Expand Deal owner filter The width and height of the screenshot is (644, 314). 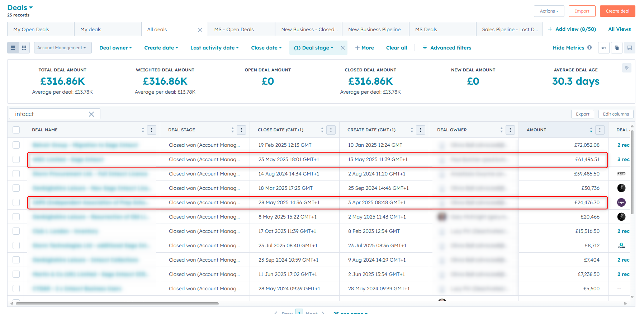pyautogui.click(x=115, y=48)
